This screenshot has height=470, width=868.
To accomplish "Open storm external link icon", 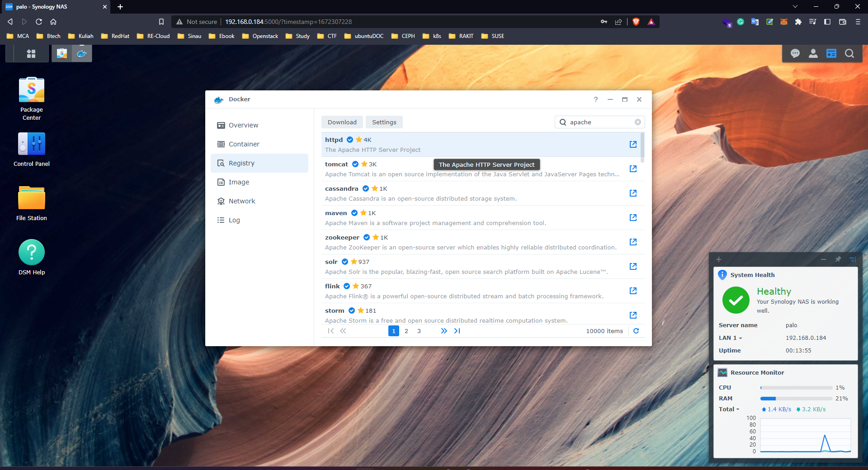I will click(x=633, y=315).
